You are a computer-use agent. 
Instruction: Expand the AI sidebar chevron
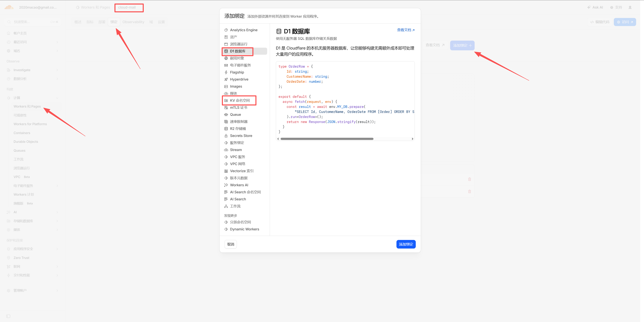point(57,212)
